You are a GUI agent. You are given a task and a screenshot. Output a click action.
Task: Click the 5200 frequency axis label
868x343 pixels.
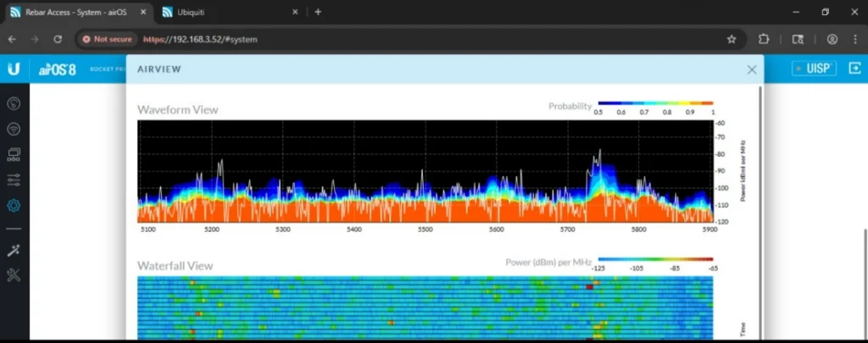(x=212, y=229)
